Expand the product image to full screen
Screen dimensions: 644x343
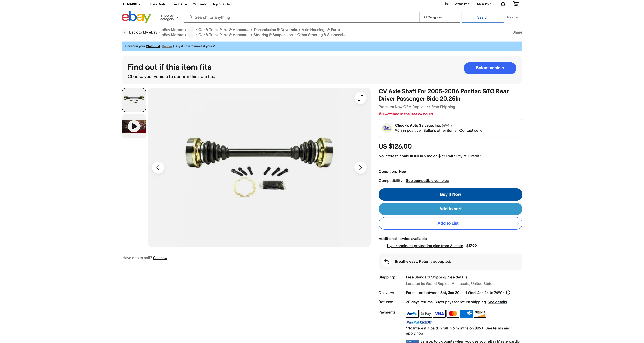(x=360, y=98)
